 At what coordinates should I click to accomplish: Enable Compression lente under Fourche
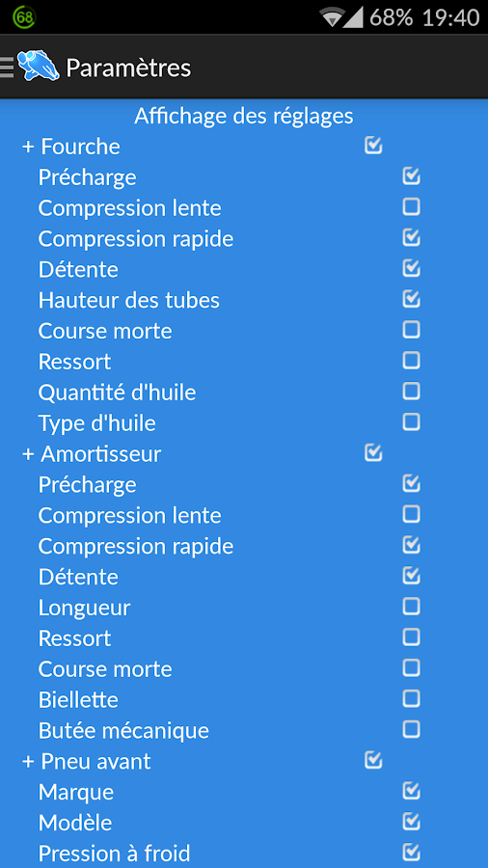coord(411,207)
